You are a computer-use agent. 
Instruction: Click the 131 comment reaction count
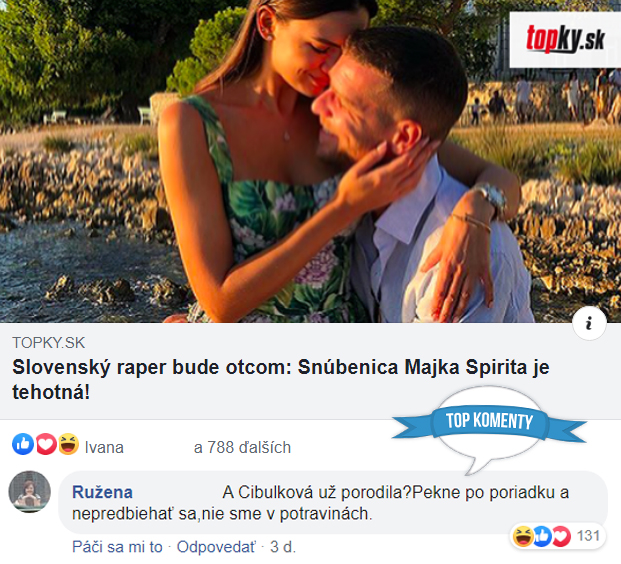pyautogui.click(x=589, y=536)
